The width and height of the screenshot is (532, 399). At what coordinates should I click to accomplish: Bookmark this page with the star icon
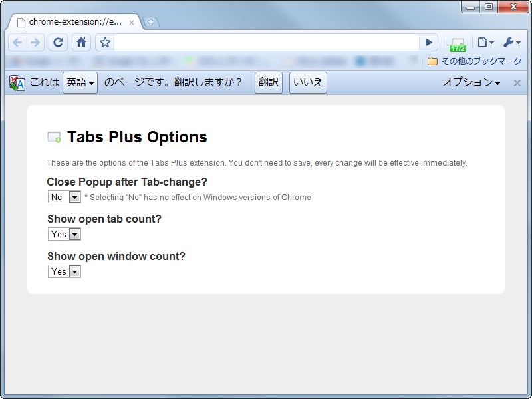point(105,43)
